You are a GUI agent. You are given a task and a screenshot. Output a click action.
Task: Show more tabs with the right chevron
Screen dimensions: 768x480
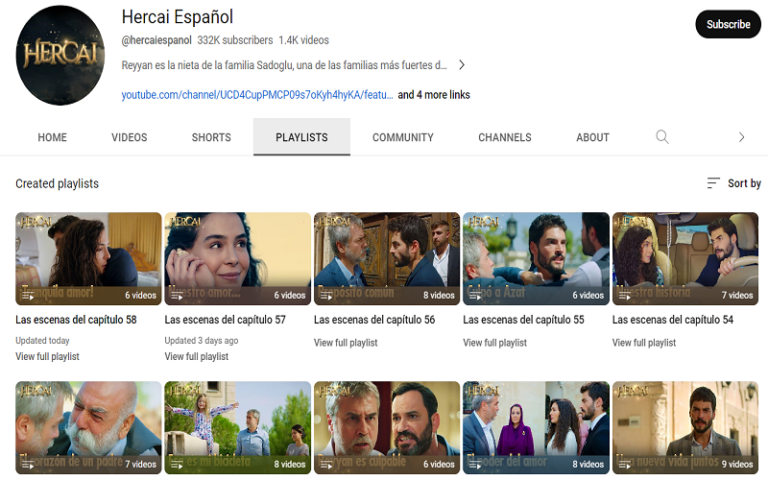[742, 137]
